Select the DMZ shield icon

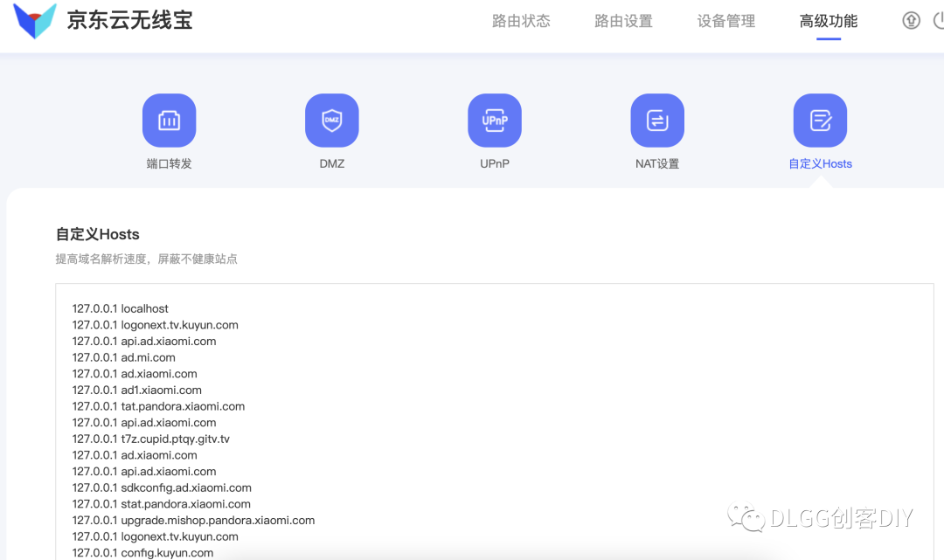tap(331, 121)
